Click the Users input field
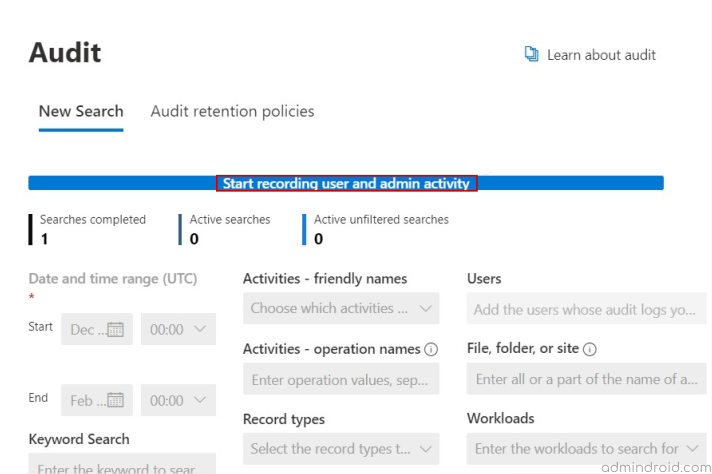This screenshot has height=474, width=712. [x=586, y=309]
